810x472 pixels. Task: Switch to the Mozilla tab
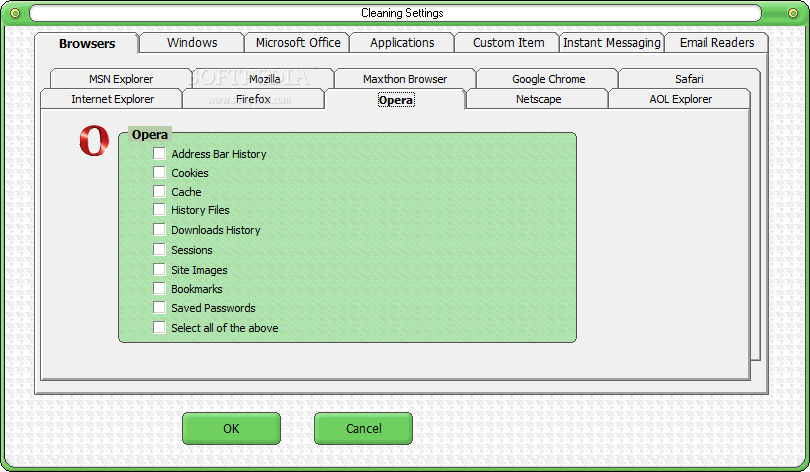[264, 79]
